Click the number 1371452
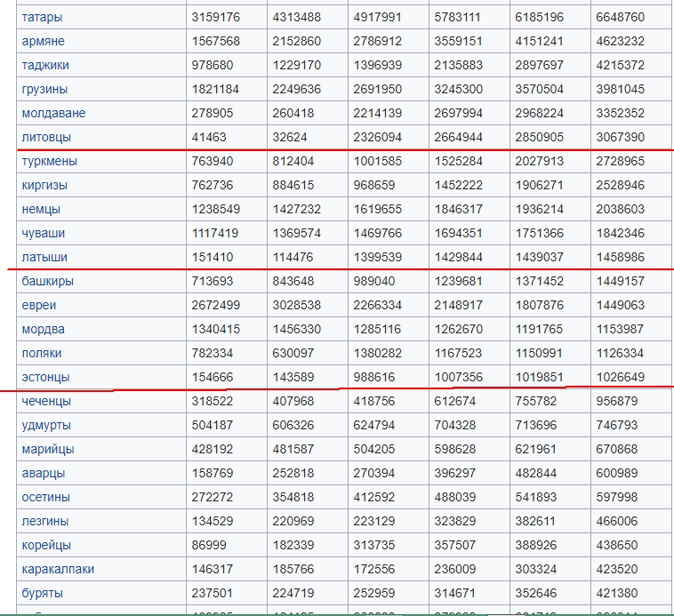Screen dimensions: 674x616 point(540,282)
